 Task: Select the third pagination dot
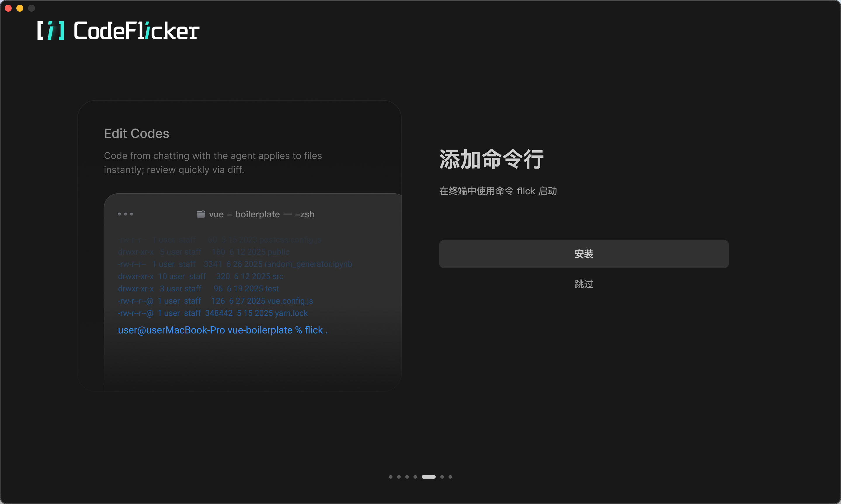[x=407, y=477]
